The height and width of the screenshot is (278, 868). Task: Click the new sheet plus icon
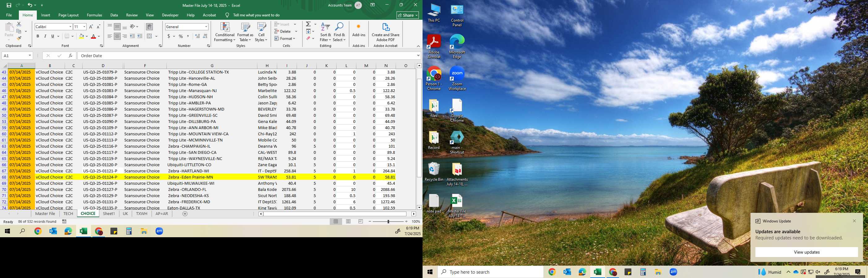pyautogui.click(x=185, y=214)
